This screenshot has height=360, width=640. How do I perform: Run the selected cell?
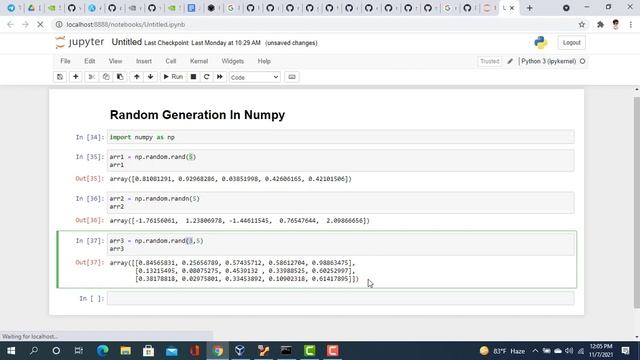(x=173, y=77)
